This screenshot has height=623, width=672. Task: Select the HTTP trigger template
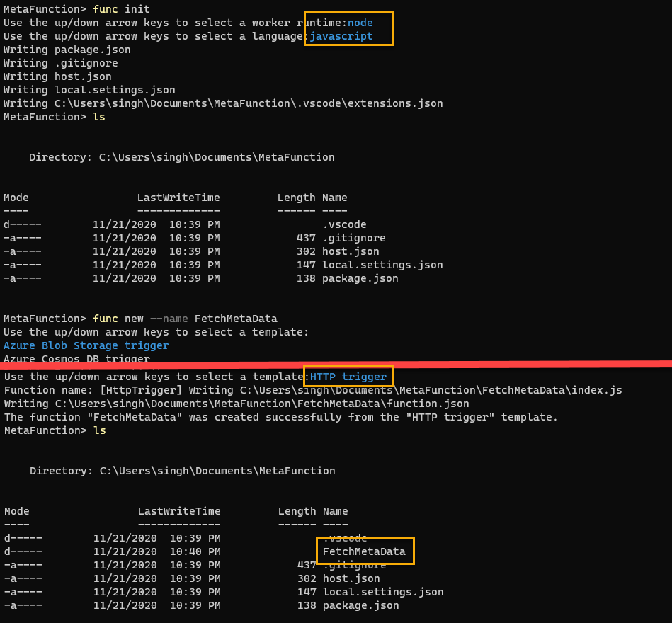(347, 376)
